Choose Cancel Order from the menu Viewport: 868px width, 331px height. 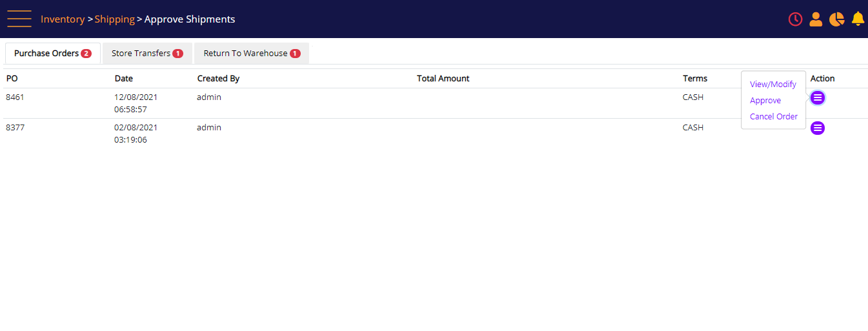click(774, 117)
